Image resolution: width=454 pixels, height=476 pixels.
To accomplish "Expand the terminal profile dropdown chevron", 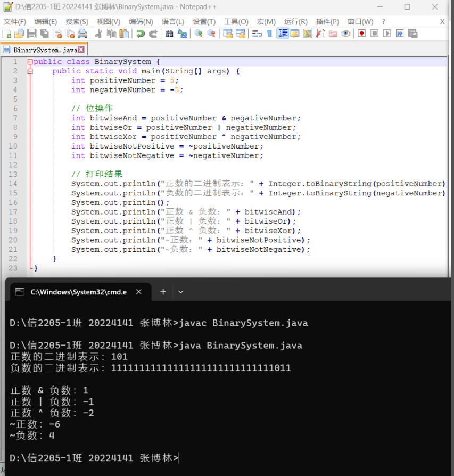I will pyautogui.click(x=180, y=292).
